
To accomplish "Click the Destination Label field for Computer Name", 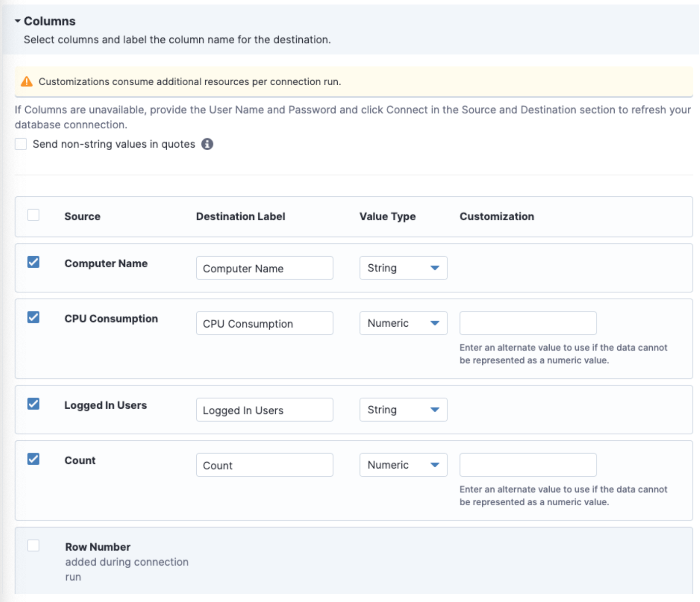I will 264,268.
